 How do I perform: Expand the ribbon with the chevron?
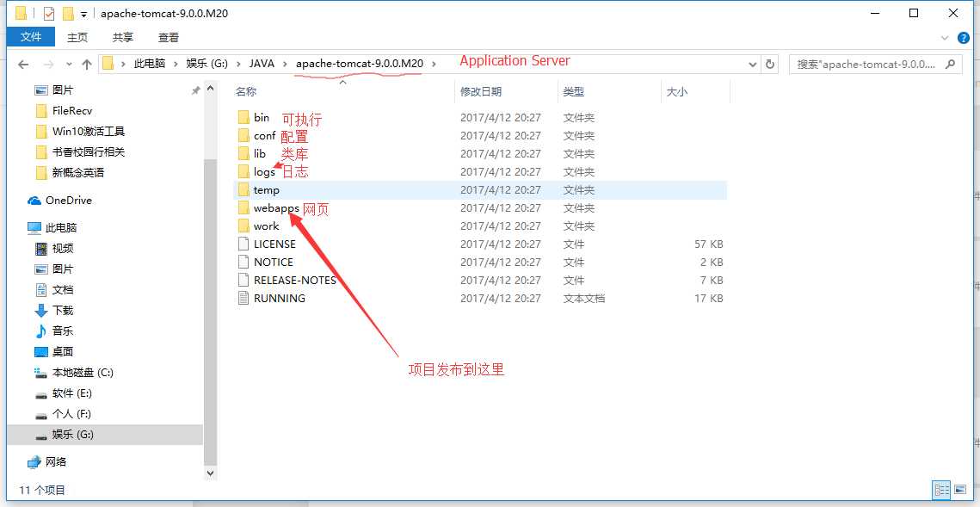coord(945,38)
